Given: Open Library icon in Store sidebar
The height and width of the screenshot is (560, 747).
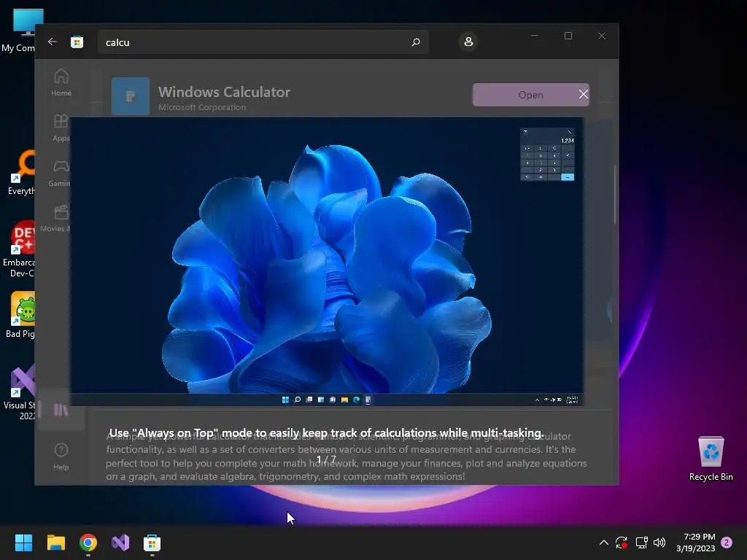Looking at the screenshot, I should click(x=61, y=410).
